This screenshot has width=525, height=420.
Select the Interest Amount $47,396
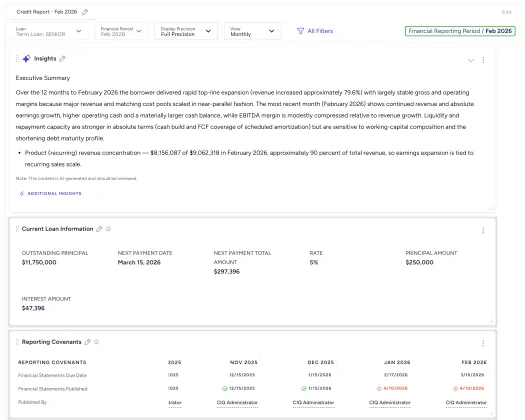33,308
